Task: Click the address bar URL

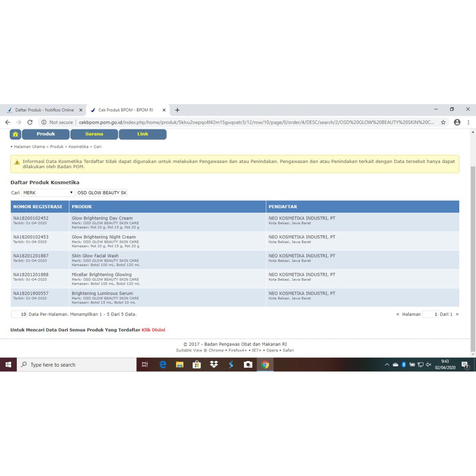Action: coord(256,122)
